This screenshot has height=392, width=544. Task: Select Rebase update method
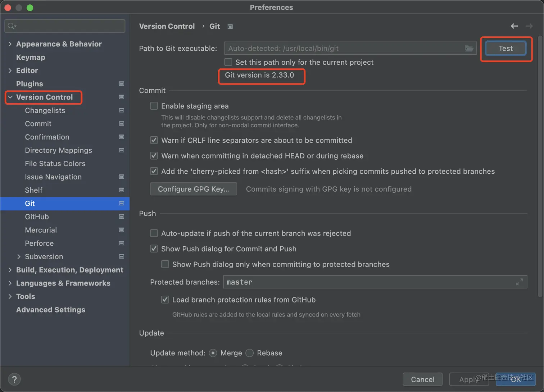[250, 353]
